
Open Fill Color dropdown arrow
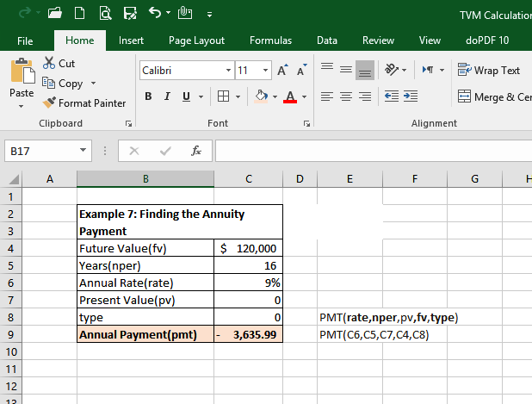[x=275, y=97]
